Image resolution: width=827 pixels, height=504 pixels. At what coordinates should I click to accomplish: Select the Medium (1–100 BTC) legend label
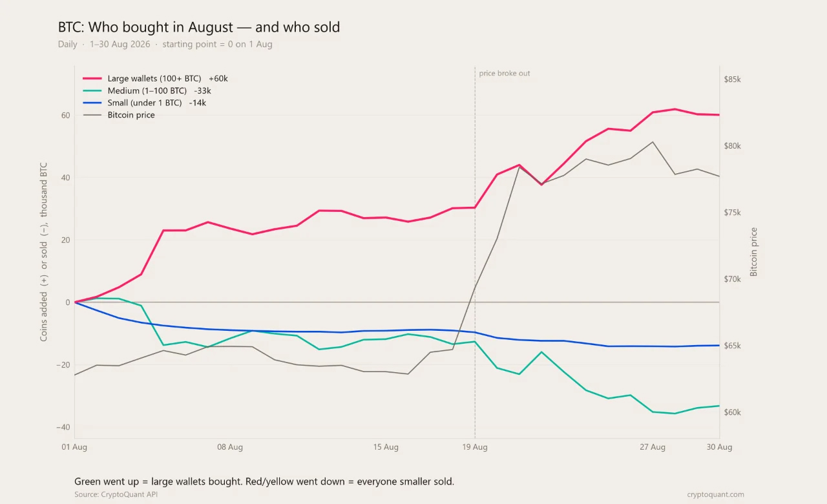[x=147, y=90]
